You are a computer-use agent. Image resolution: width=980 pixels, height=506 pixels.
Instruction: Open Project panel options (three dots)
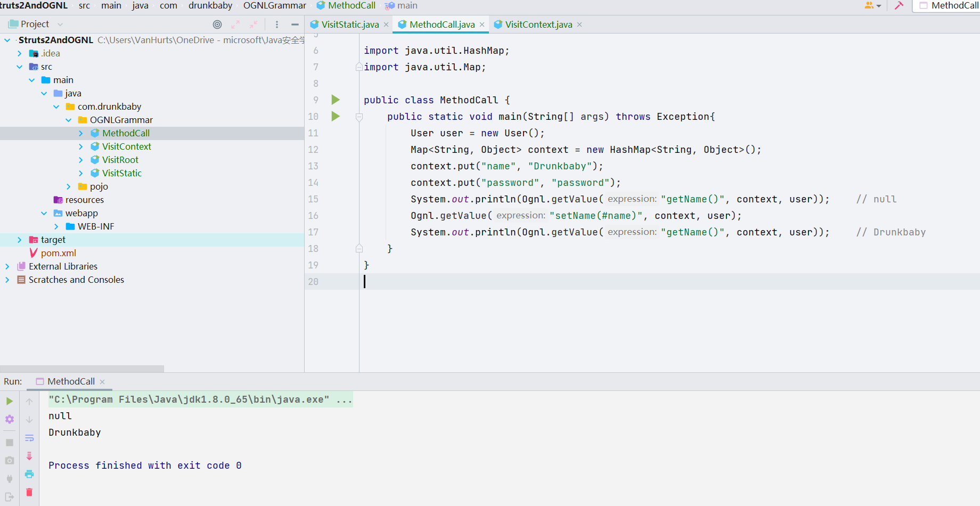click(x=277, y=25)
